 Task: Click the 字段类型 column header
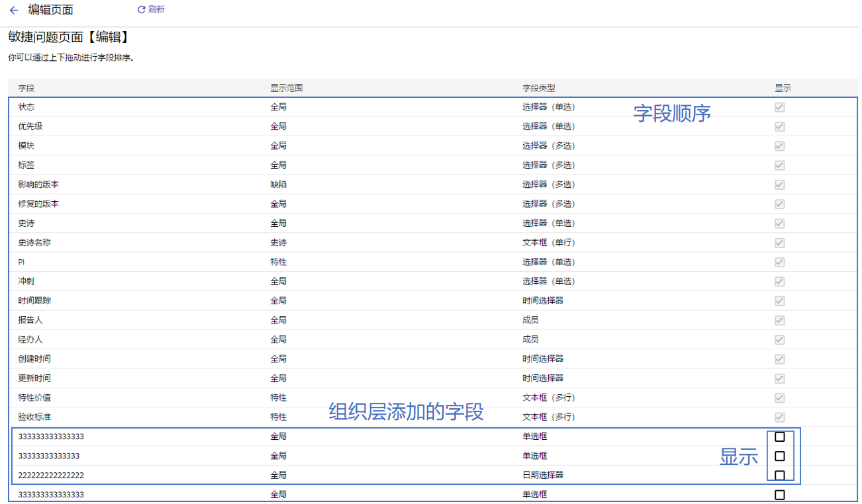pyautogui.click(x=538, y=88)
